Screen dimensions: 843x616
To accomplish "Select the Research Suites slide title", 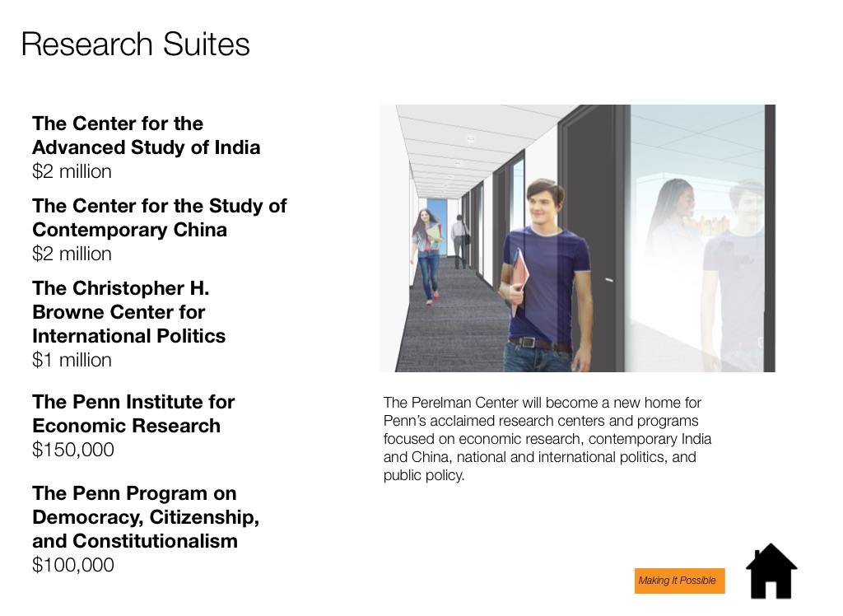I will 136,44.
